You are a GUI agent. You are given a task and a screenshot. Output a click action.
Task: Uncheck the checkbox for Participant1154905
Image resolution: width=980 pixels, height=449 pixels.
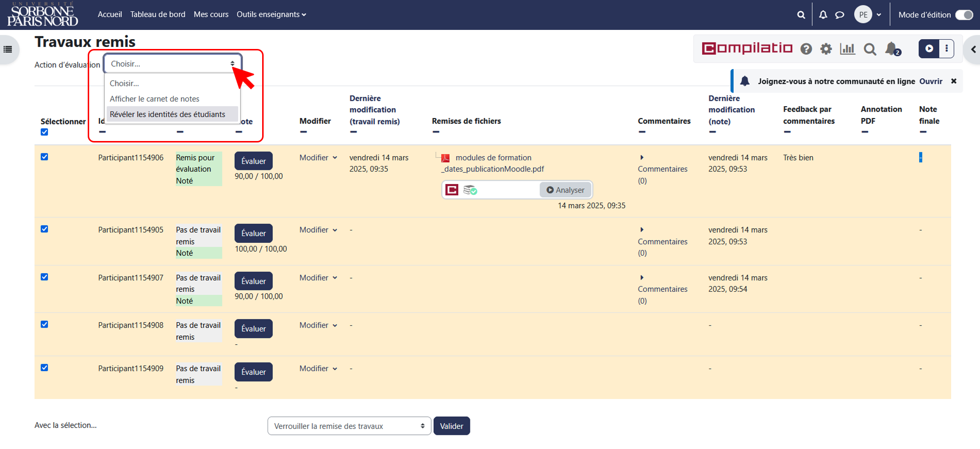45,229
